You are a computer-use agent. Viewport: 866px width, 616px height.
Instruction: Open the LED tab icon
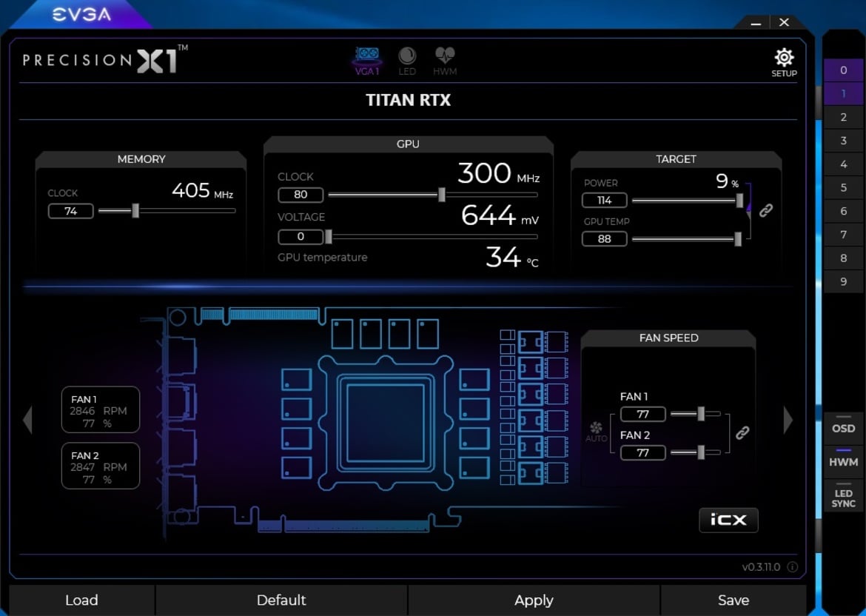click(407, 61)
